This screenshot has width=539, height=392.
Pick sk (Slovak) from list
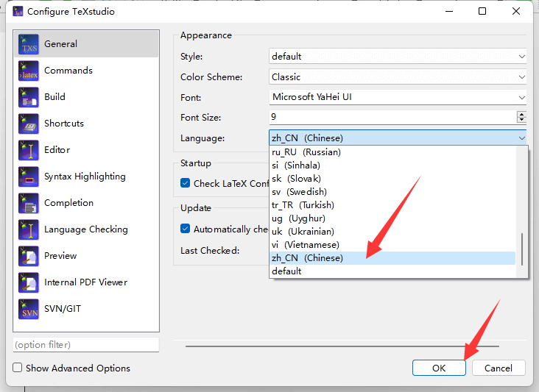pyautogui.click(x=392, y=179)
